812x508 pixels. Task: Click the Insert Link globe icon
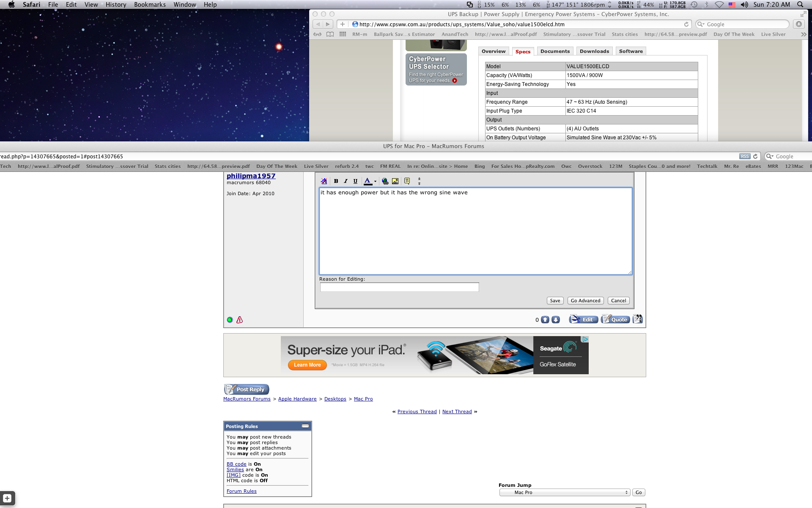coord(385,181)
